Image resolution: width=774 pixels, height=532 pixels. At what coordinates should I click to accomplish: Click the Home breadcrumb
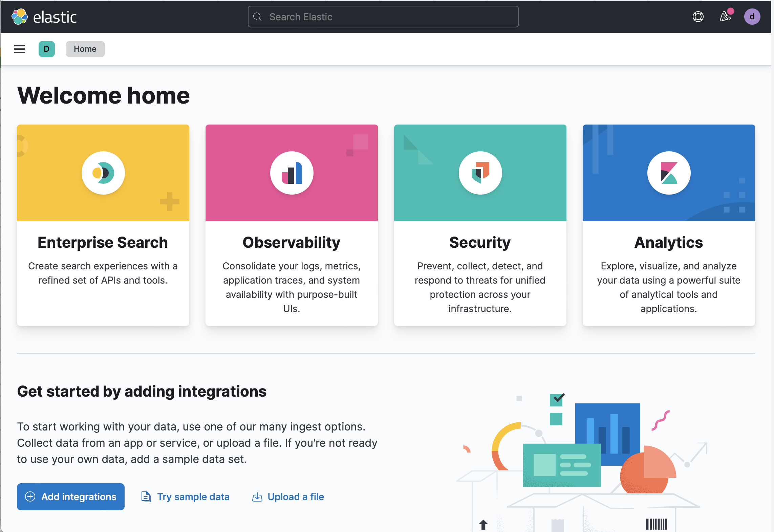coord(85,49)
